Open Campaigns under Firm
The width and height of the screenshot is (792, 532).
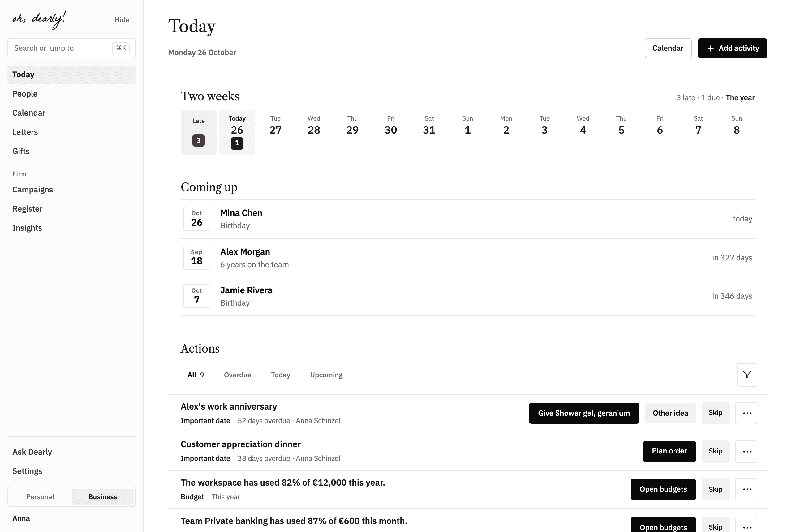pyautogui.click(x=71, y=190)
